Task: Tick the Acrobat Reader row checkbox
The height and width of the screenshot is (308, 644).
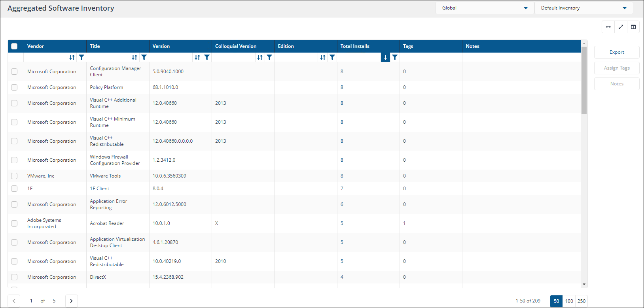Action: click(x=14, y=223)
